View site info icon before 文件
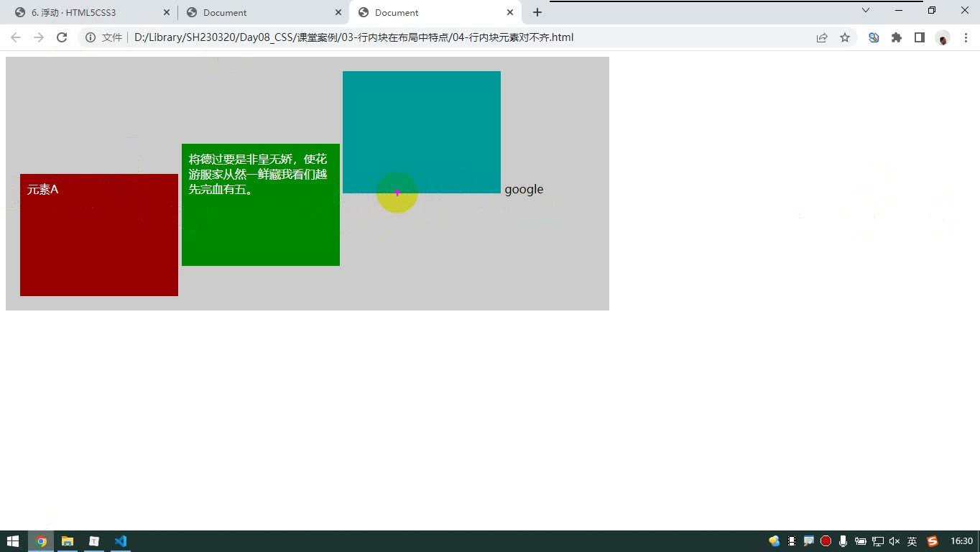Viewport: 980px width, 552px height. (x=91, y=37)
